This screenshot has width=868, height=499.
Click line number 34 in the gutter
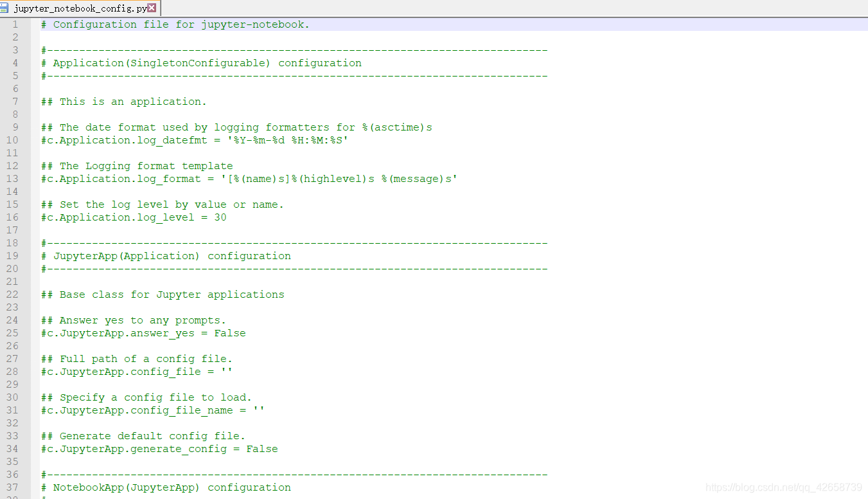coord(12,449)
